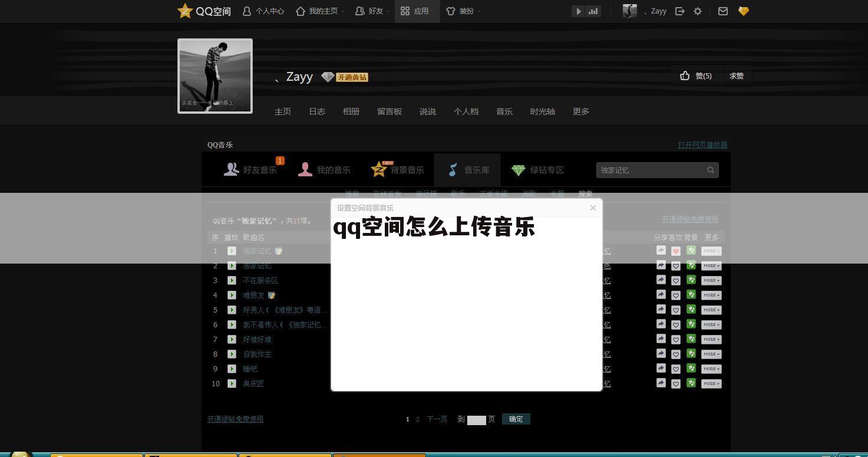The height and width of the screenshot is (457, 868).
Task: Open song title 自我作主
Action: 258,354
